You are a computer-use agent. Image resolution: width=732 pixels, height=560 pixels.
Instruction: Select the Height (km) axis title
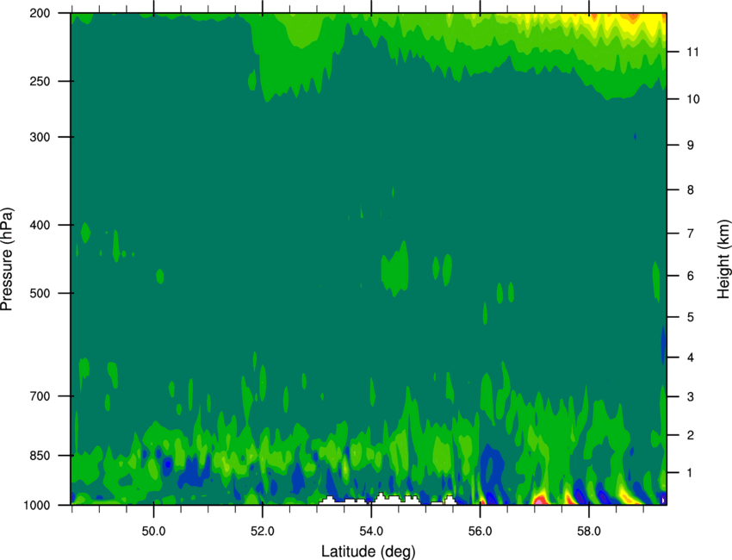tap(723, 259)
